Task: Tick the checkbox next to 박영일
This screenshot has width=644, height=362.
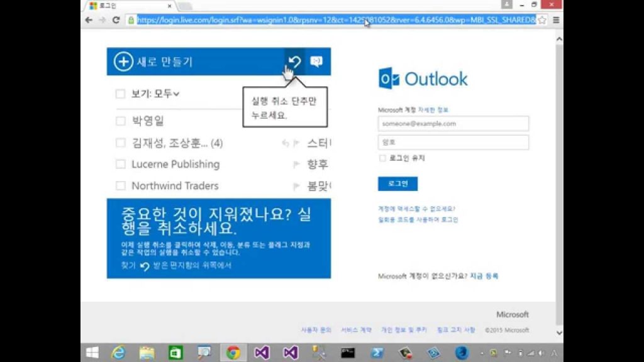Action: point(120,121)
